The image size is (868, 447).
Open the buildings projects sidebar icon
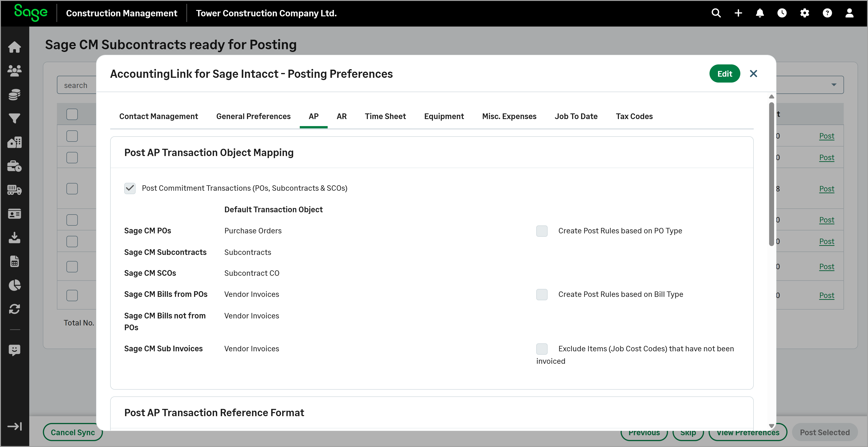coord(15,142)
